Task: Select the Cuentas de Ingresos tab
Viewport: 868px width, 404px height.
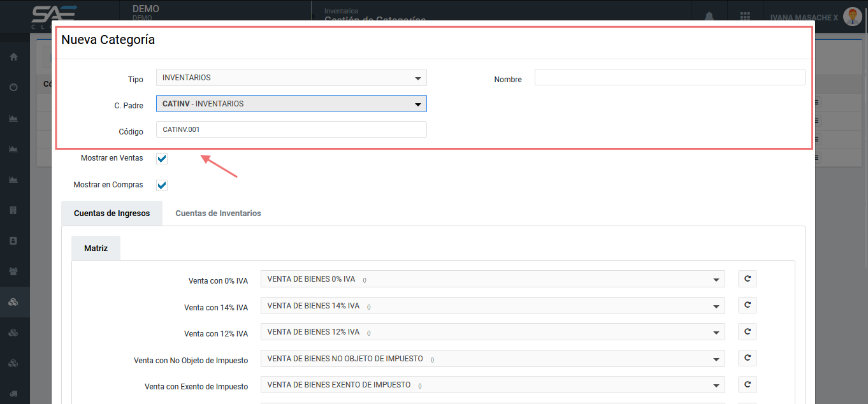Action: pyautogui.click(x=112, y=213)
